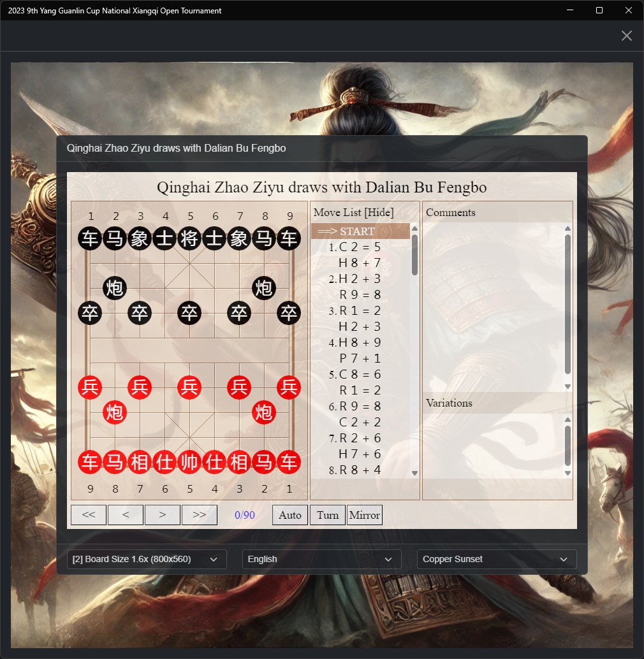Image resolution: width=644 pixels, height=659 pixels.
Task: Minimize the tournament window
Action: pyautogui.click(x=570, y=10)
